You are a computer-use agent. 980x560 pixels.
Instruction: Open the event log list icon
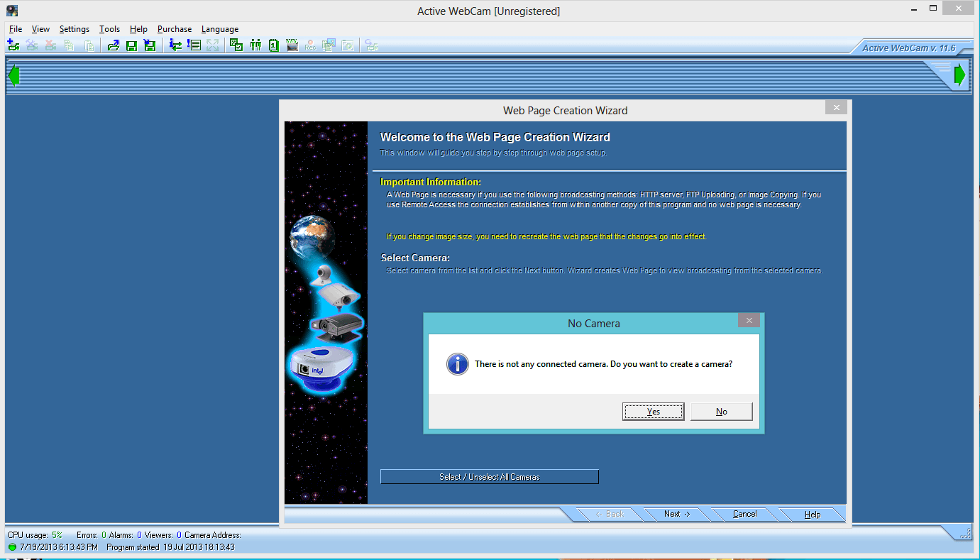click(x=195, y=45)
